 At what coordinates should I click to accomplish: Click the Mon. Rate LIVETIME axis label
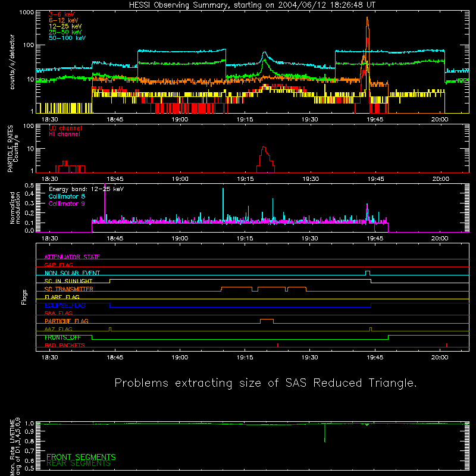[x=14, y=446]
